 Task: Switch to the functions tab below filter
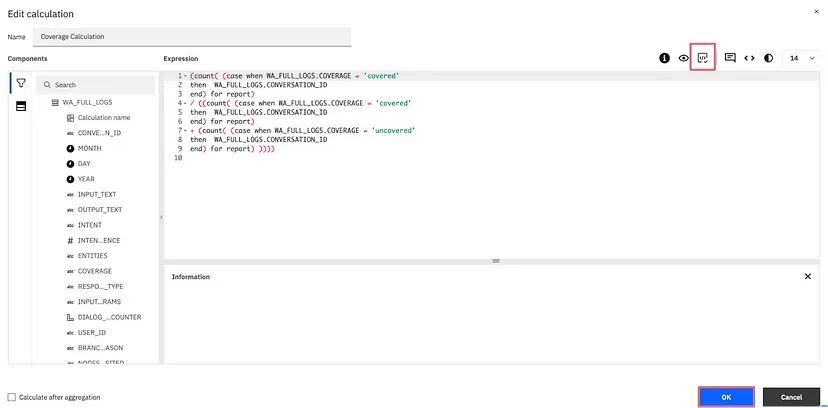tap(21, 106)
